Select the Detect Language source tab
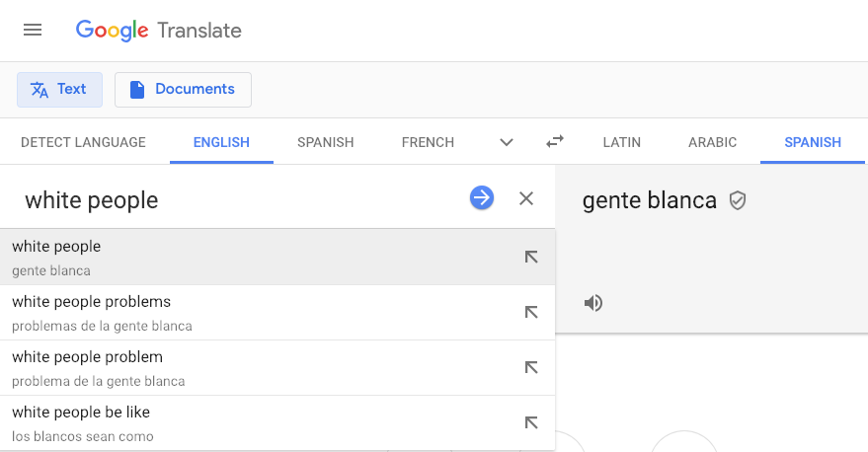 [83, 142]
